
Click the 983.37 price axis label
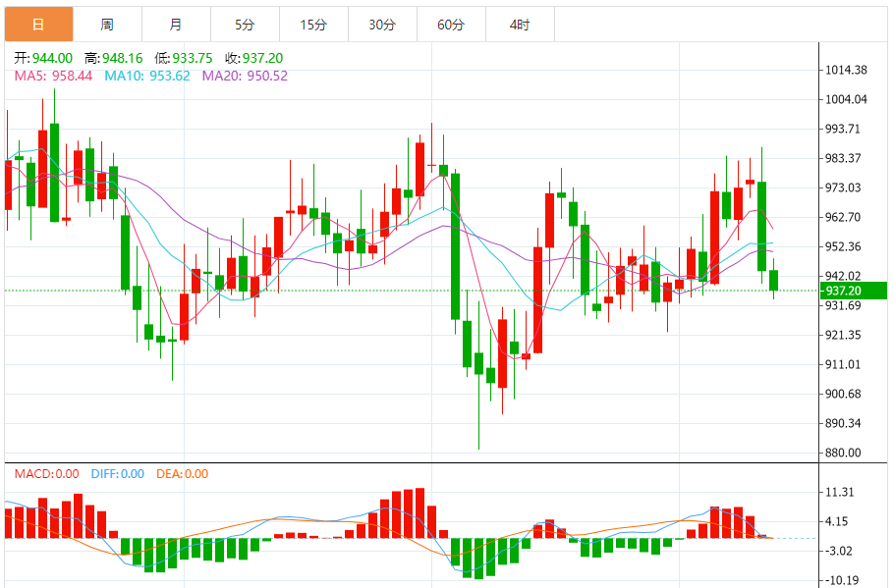point(843,158)
